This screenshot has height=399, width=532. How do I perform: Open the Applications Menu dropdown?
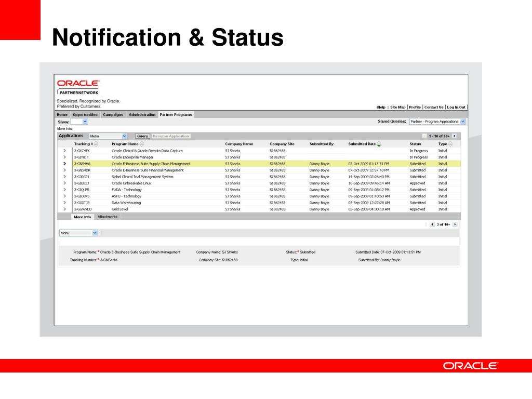coord(108,136)
